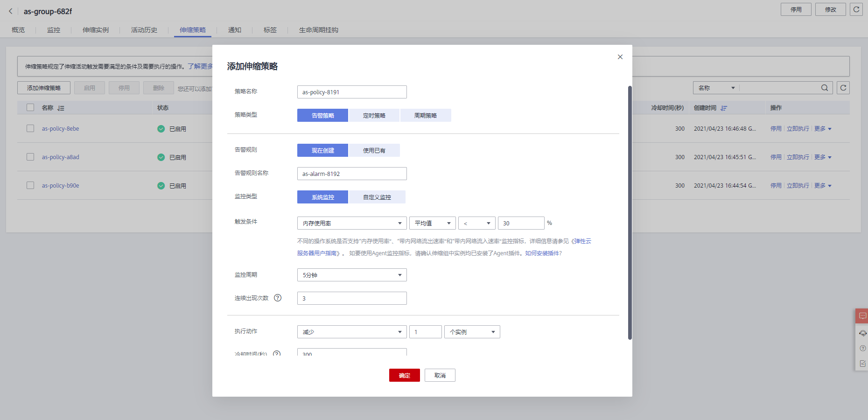Click the consecutive occurrences field showing 3
The width and height of the screenshot is (868, 420).
coord(352,298)
